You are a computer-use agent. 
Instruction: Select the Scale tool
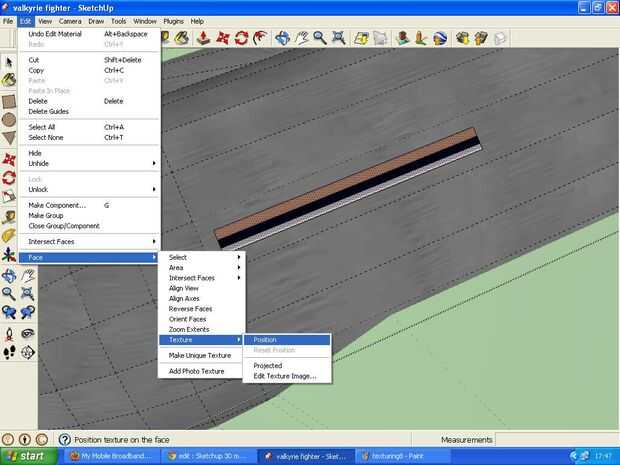click(9, 196)
